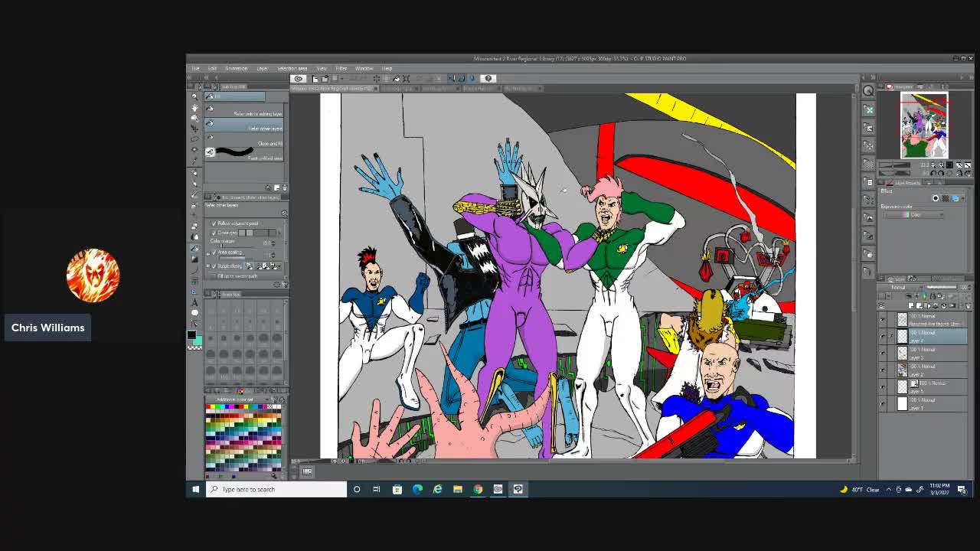Select the Text tool in toolbar
The height and width of the screenshot is (551, 980).
pyautogui.click(x=194, y=302)
